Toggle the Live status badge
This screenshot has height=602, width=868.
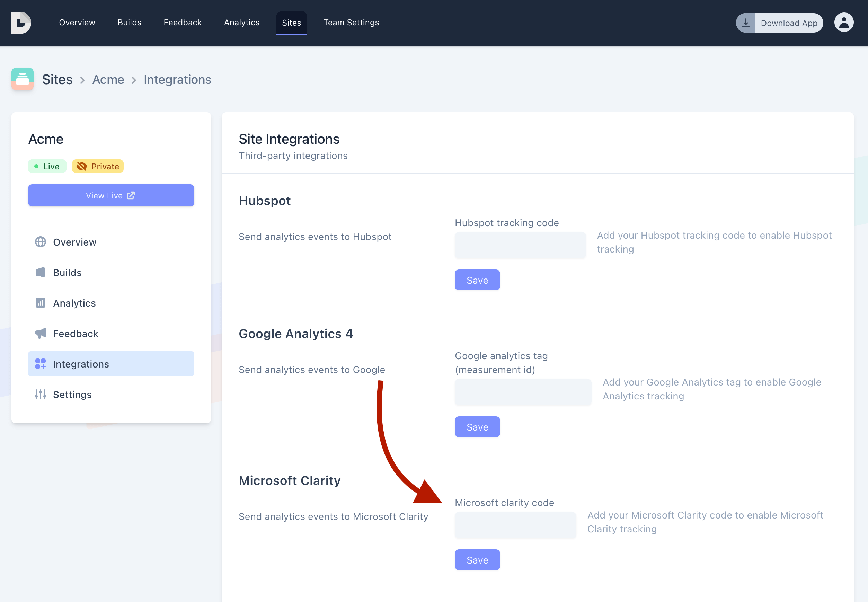[47, 166]
